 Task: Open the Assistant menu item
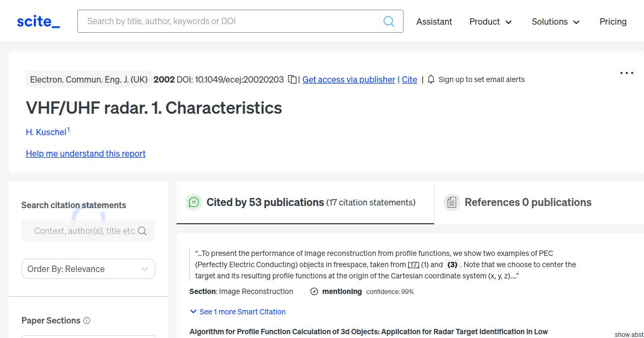(434, 21)
